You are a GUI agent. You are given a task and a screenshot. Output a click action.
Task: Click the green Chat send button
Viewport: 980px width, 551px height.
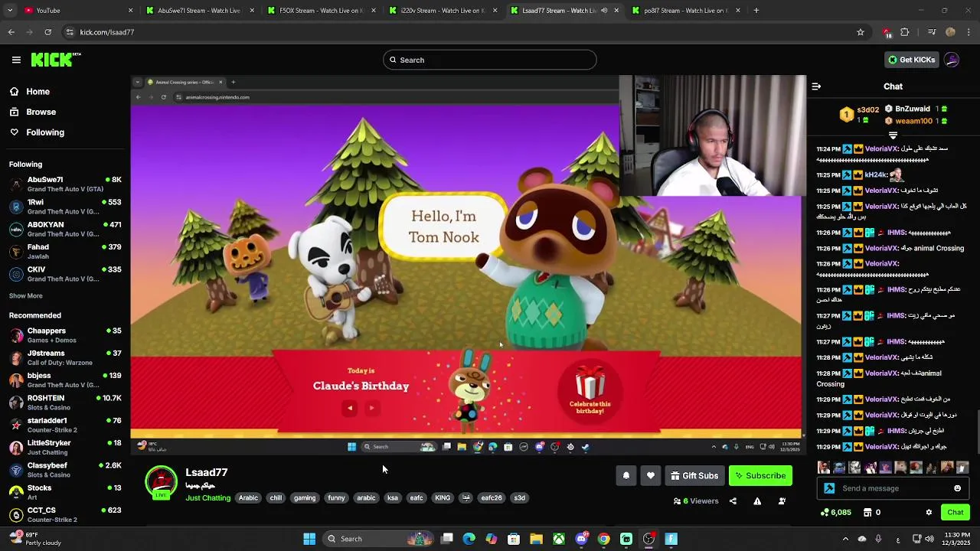click(955, 513)
